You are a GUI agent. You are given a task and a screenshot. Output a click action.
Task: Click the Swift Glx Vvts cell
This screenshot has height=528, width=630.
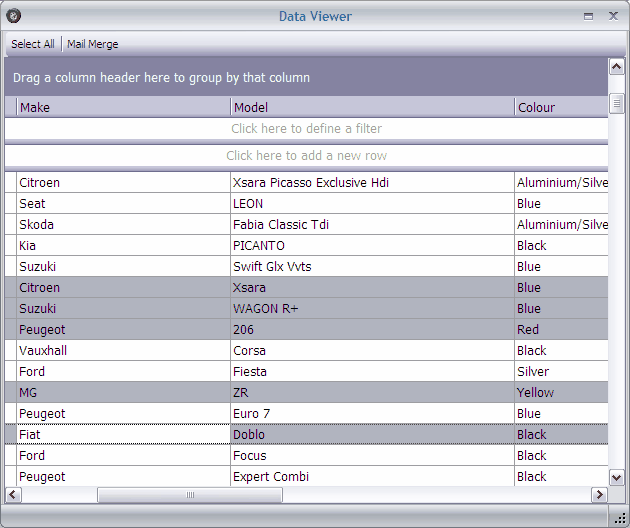tap(372, 266)
